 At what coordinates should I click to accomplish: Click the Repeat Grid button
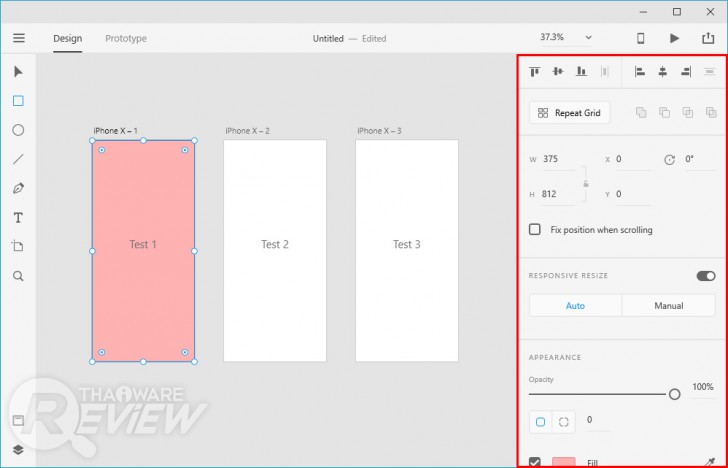570,113
